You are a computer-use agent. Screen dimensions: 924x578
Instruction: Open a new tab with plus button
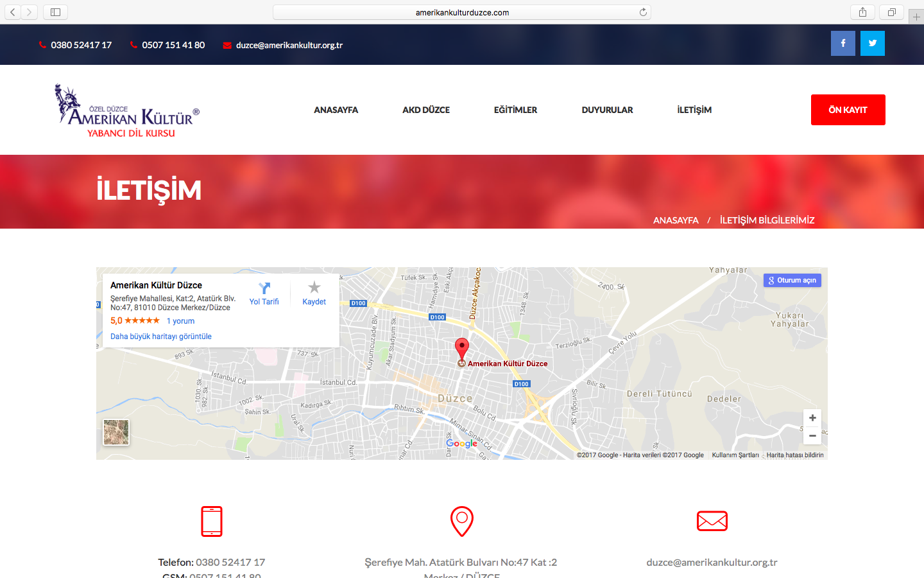pyautogui.click(x=916, y=17)
